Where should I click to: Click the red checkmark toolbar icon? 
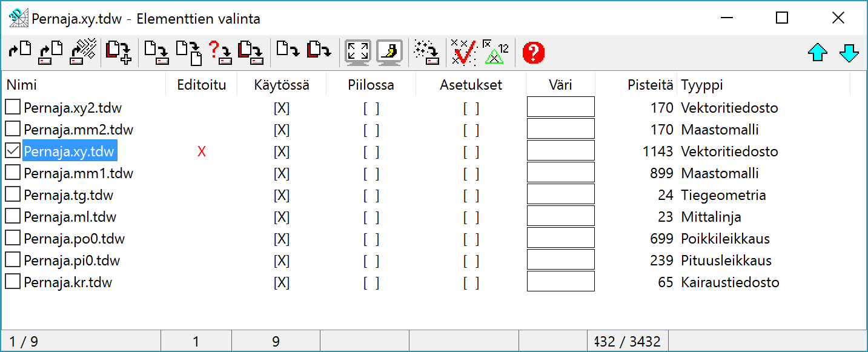click(x=465, y=52)
